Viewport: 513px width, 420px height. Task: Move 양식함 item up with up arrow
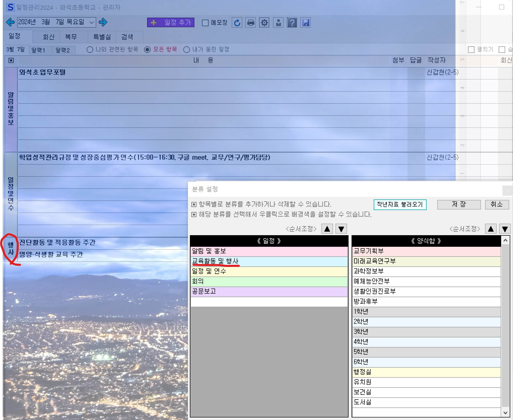491,229
